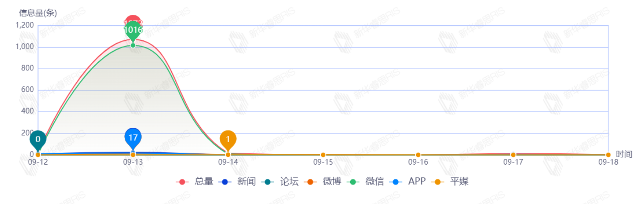The height and width of the screenshot is (204, 644).
Task: Select the 09-18 data point
Action: (x=608, y=155)
